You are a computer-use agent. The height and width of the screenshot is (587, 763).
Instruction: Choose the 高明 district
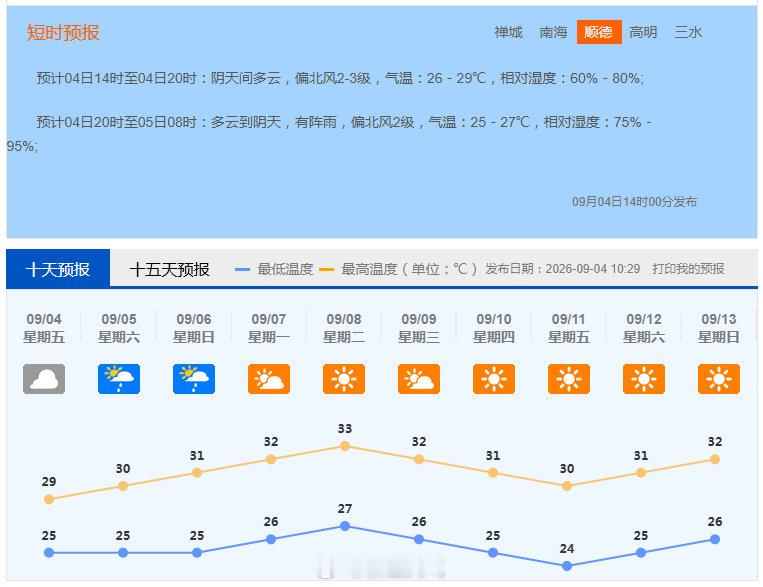click(x=643, y=32)
